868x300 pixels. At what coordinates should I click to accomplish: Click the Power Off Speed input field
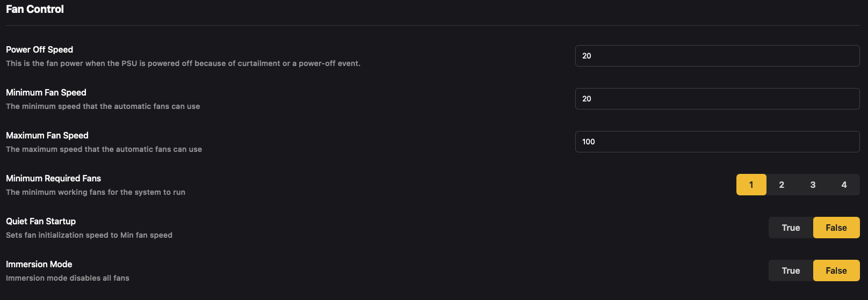(717, 56)
